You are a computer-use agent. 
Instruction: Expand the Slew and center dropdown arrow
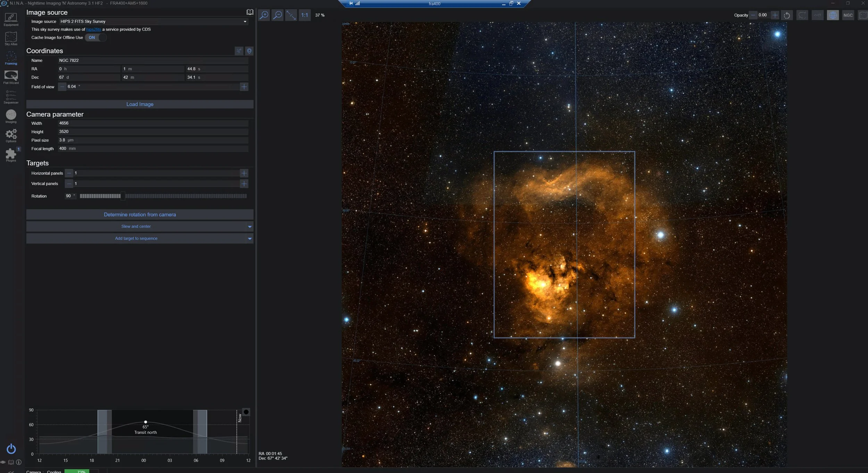coord(250,226)
